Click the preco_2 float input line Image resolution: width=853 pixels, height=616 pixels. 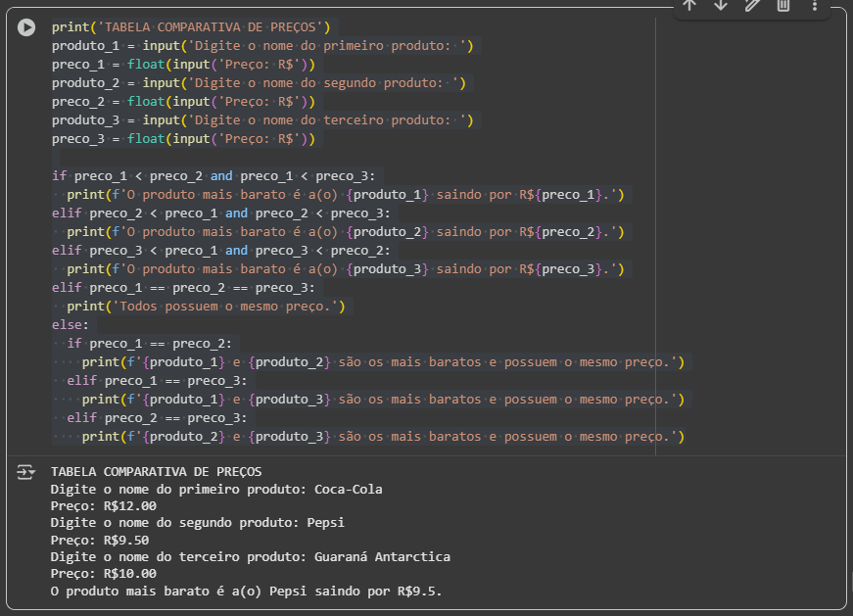click(183, 102)
